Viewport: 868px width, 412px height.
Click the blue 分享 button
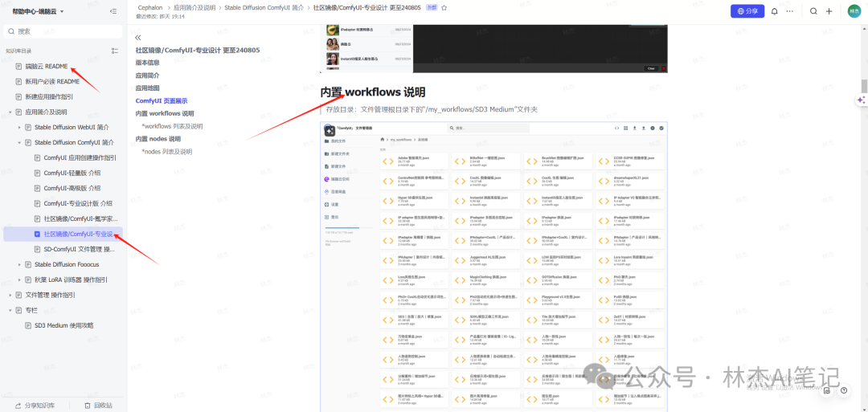[747, 11]
